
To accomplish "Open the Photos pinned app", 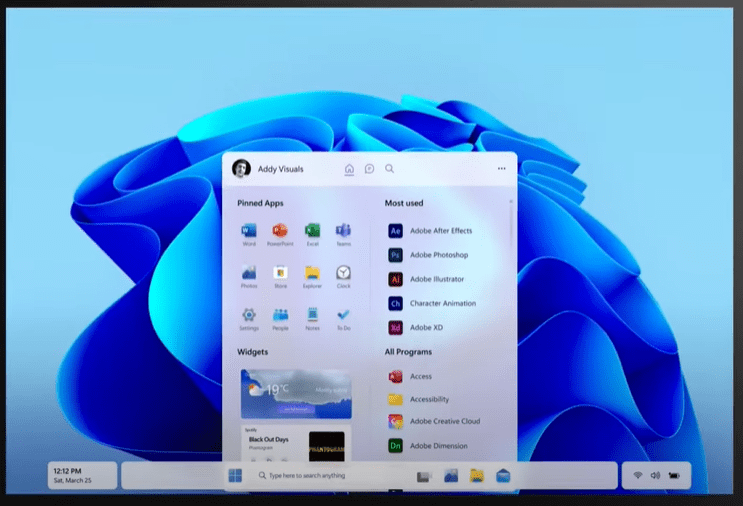I will pos(249,276).
